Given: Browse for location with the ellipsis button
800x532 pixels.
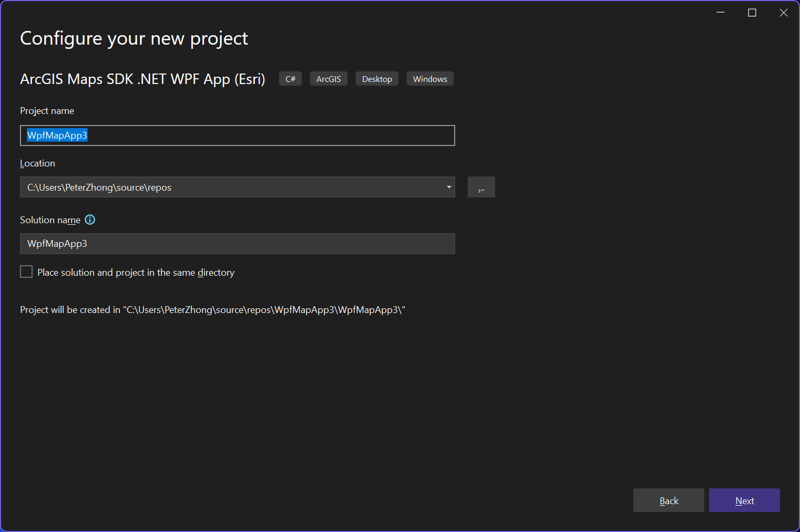Looking at the screenshot, I should point(481,187).
